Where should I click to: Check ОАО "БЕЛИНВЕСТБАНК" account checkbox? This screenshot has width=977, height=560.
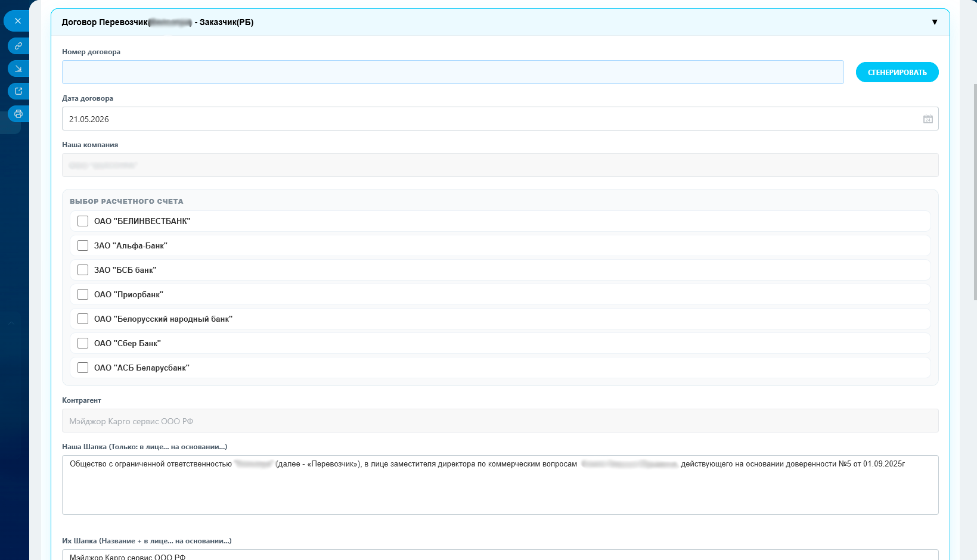pyautogui.click(x=83, y=221)
